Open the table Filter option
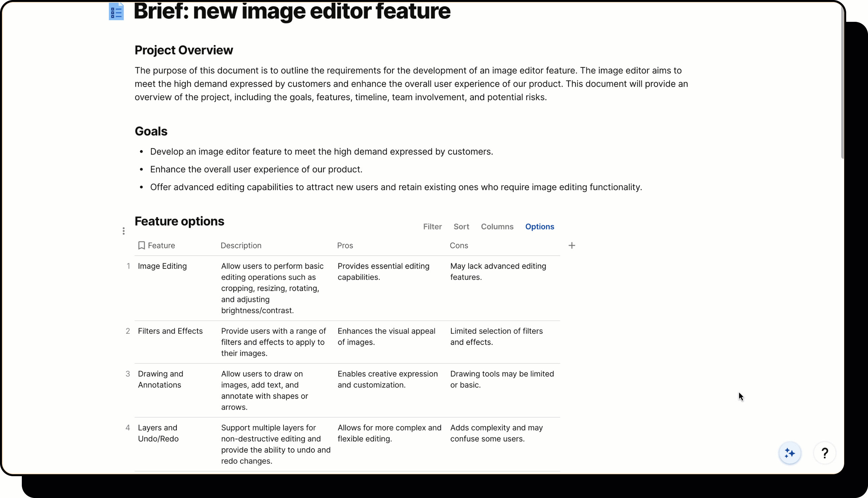This screenshot has height=498, width=868. (432, 227)
